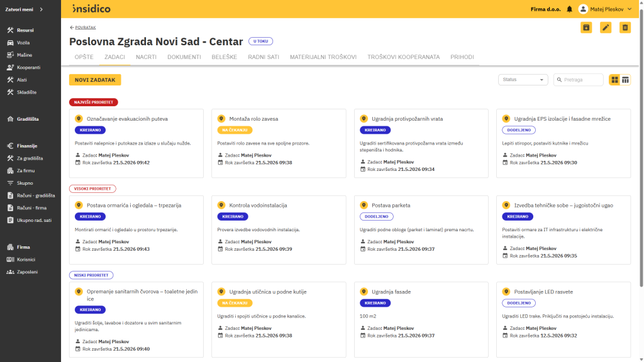Open Zaposleni in the sidebar

[27, 271]
